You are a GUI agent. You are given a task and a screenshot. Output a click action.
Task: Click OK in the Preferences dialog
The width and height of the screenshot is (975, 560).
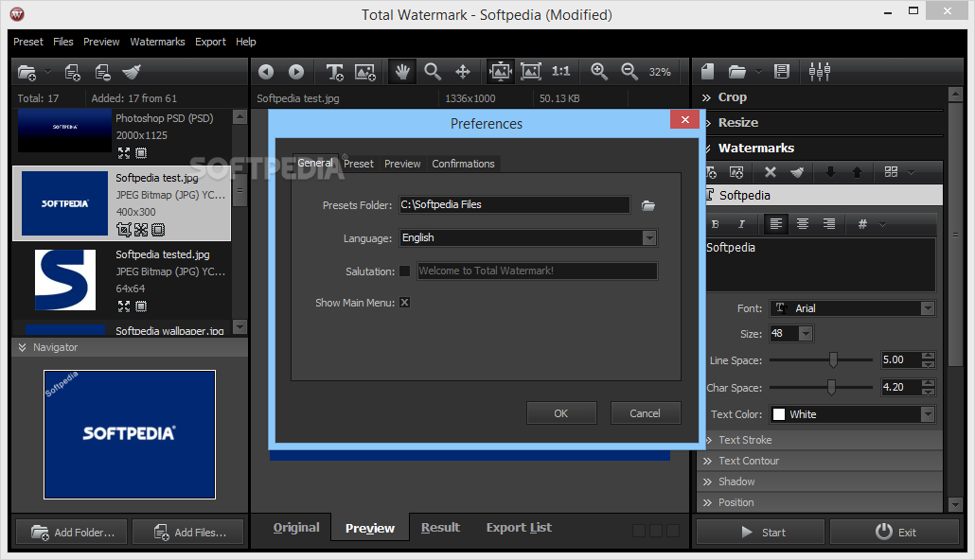[561, 413]
